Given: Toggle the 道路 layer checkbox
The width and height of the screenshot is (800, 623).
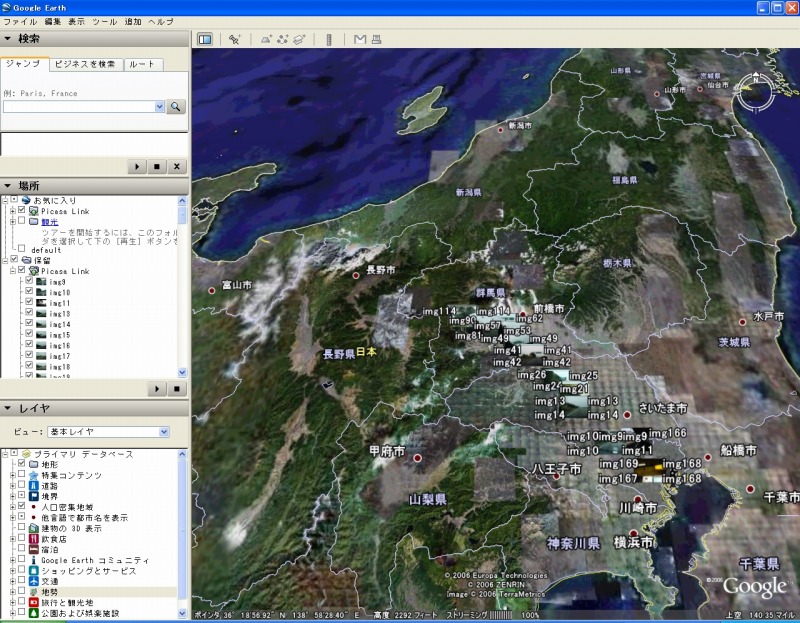Looking at the screenshot, I should [x=22, y=486].
